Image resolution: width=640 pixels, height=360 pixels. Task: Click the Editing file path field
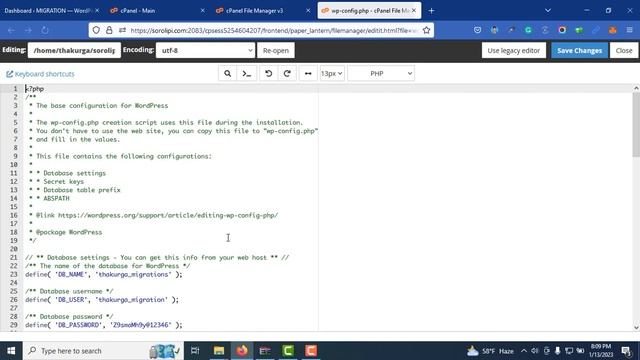click(x=74, y=51)
